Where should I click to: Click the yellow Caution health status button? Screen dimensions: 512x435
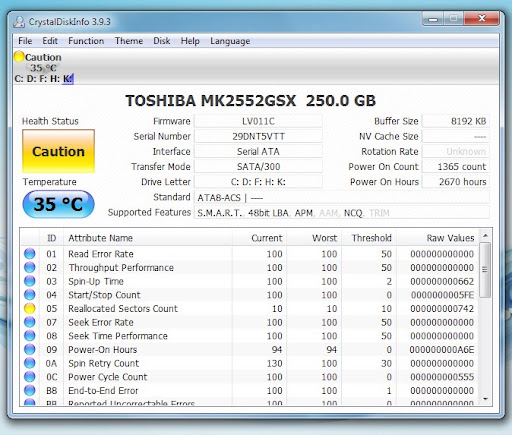pos(58,151)
